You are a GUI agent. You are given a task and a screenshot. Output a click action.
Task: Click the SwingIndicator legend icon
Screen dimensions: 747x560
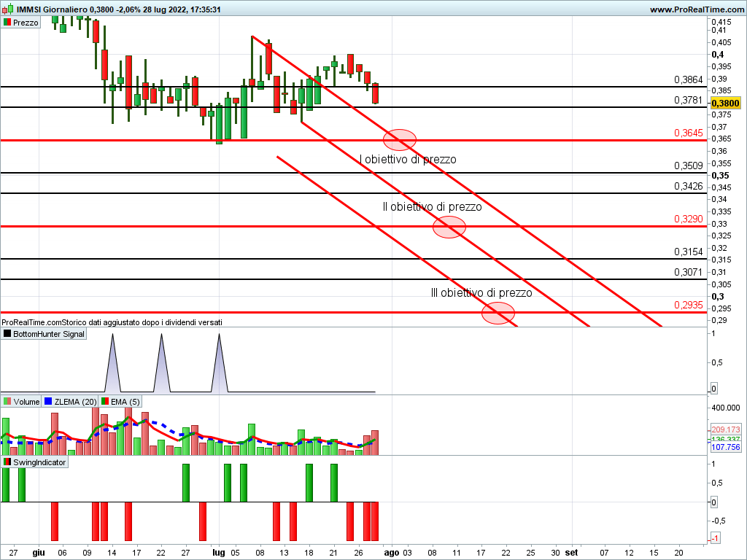(7, 462)
